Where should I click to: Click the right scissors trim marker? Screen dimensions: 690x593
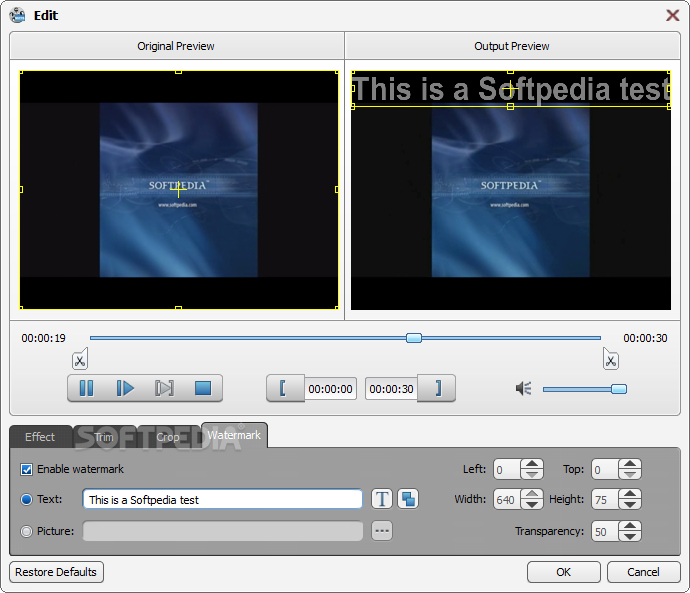[x=610, y=359]
